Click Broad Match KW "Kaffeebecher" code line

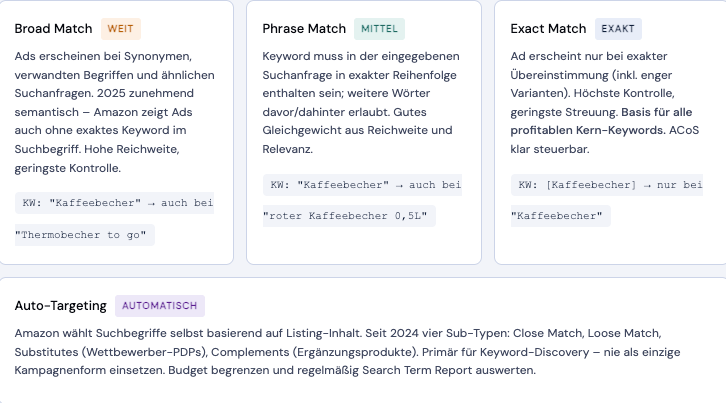click(x=114, y=203)
